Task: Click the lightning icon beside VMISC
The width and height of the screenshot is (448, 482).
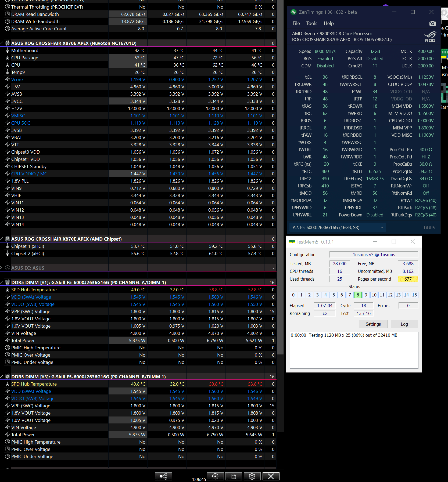Action: [8, 115]
